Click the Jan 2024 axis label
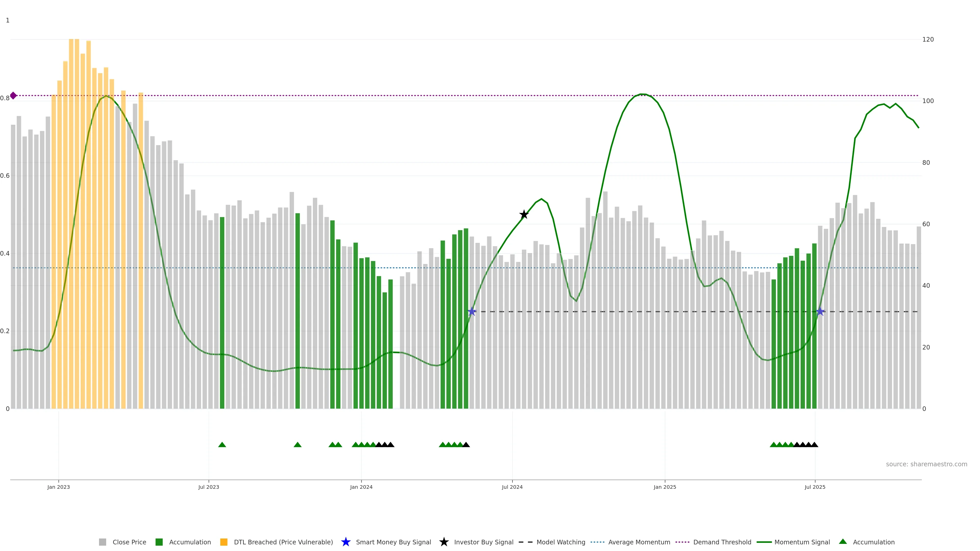Image resolution: width=980 pixels, height=551 pixels. tap(361, 487)
